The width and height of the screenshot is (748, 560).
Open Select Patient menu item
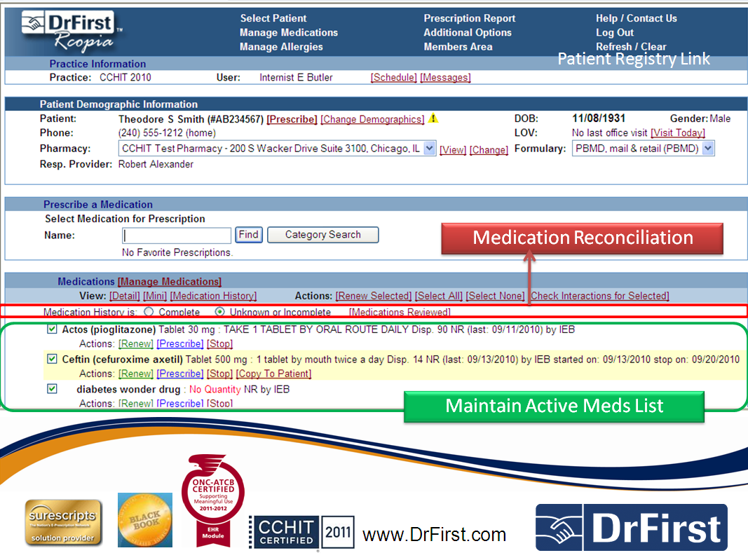(273, 18)
